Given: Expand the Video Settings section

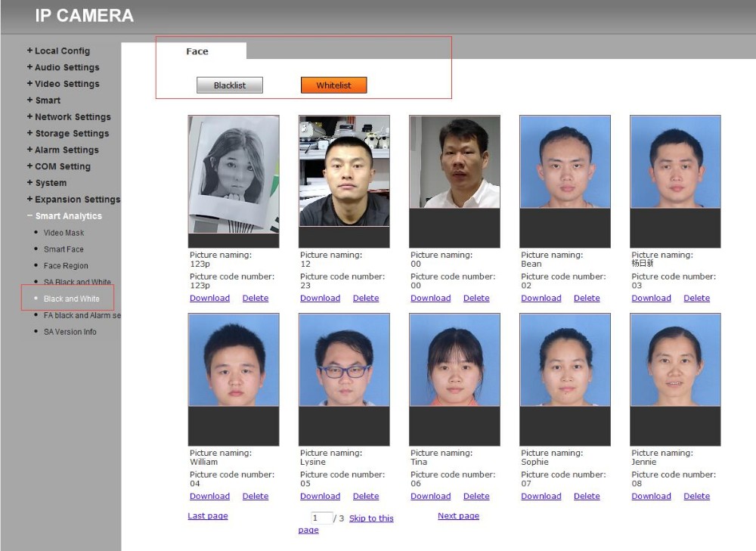Looking at the screenshot, I should point(64,83).
